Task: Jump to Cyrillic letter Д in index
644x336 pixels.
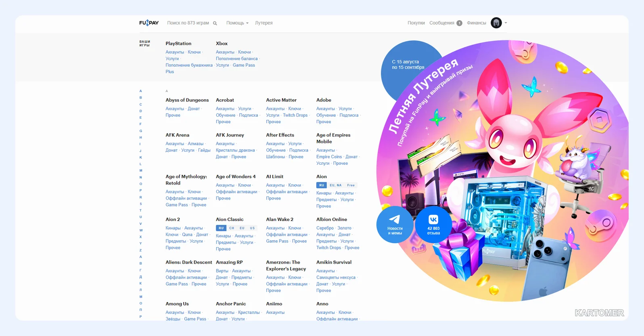Action: point(141,277)
